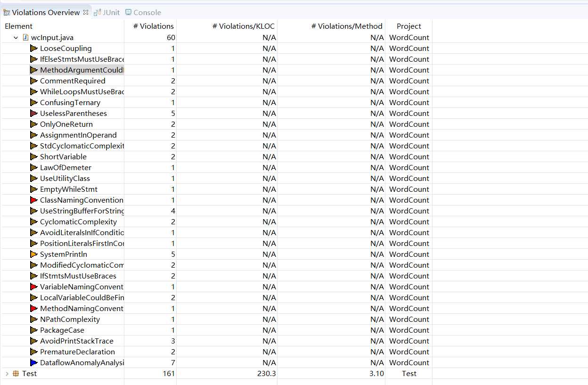
Task: Sort by # Violations/Method column header
Action: pyautogui.click(x=347, y=26)
